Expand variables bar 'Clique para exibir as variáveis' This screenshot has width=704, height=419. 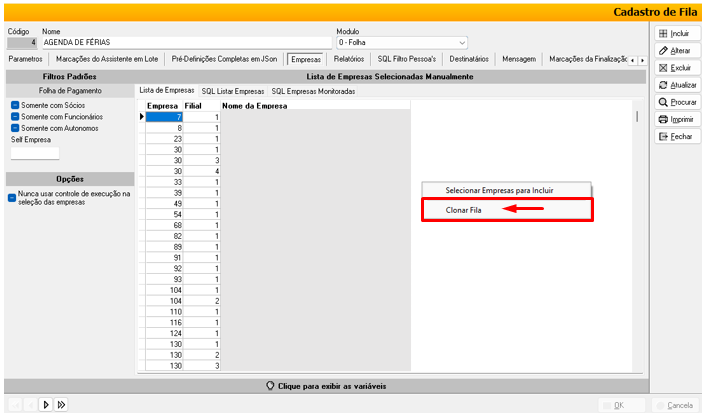click(326, 386)
